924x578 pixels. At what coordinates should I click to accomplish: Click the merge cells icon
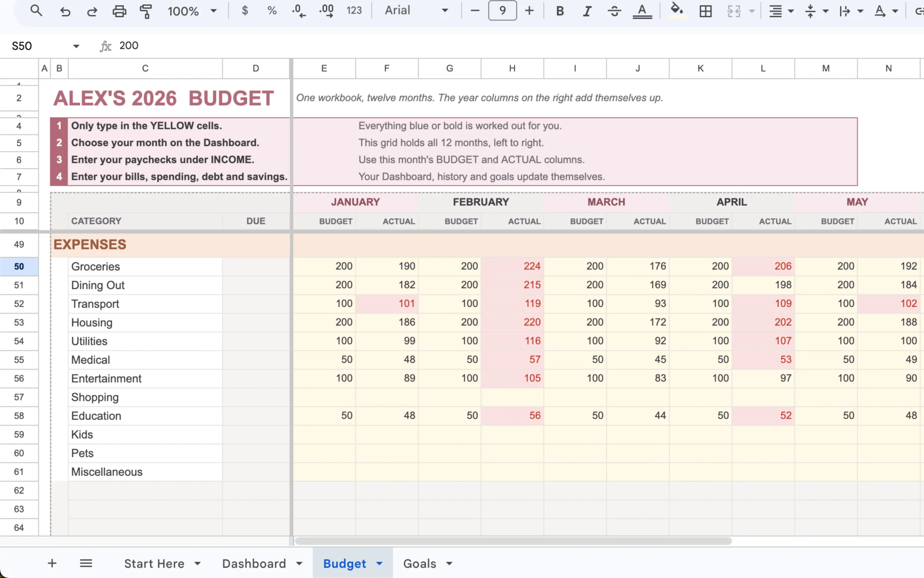(734, 11)
